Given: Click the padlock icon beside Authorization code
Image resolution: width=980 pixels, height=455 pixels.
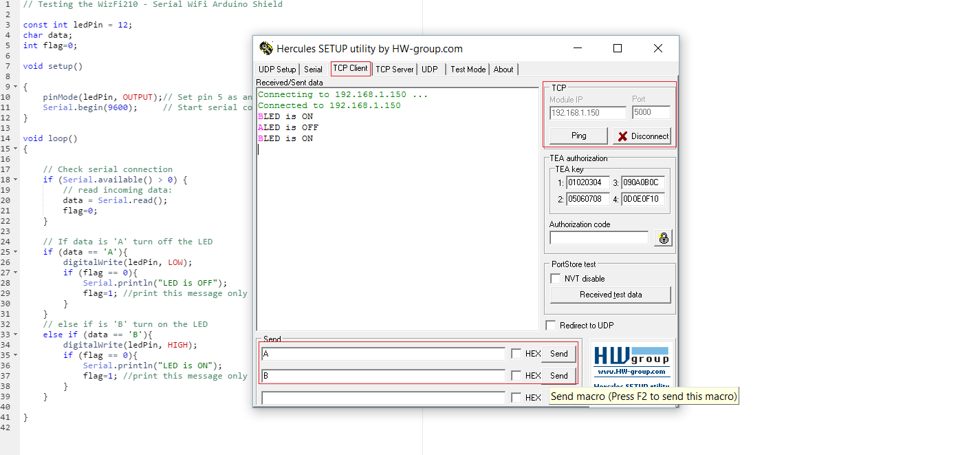Looking at the screenshot, I should [x=663, y=238].
